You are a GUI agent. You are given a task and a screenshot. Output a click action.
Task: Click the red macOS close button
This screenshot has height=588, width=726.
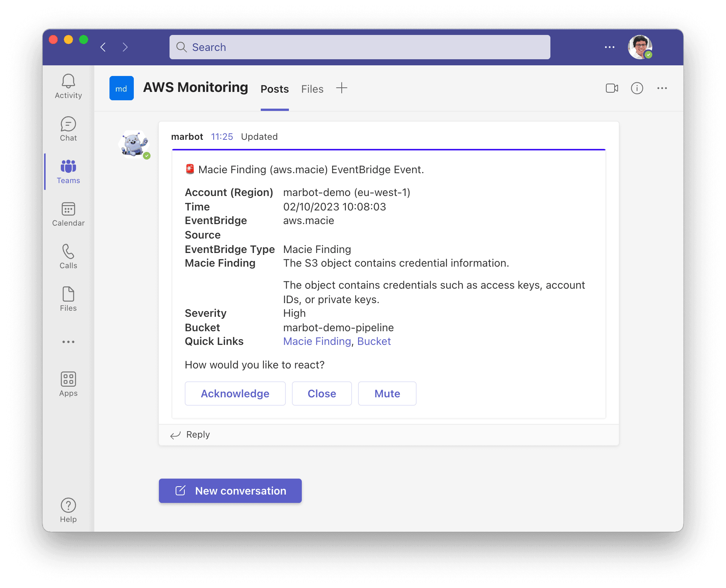(53, 40)
